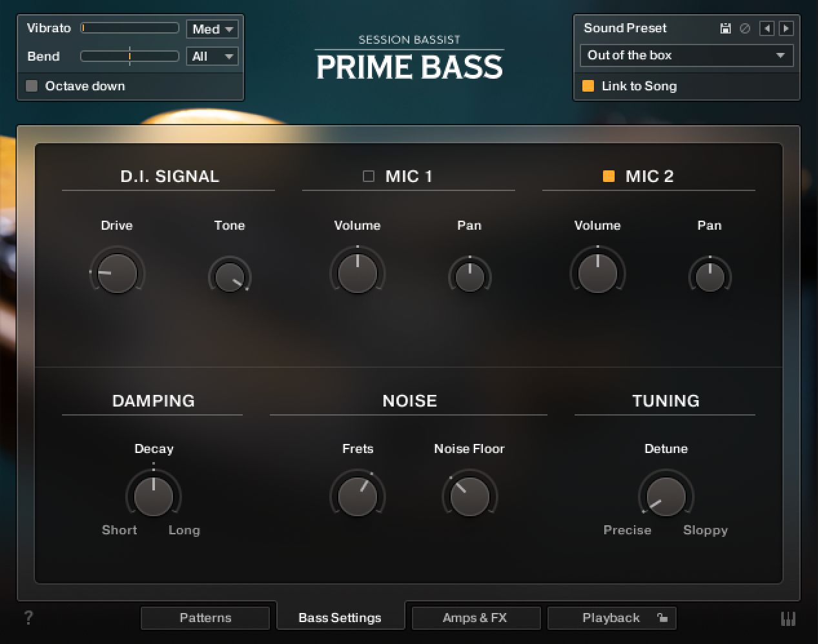Switch to the Patterns tab

pyautogui.click(x=205, y=618)
